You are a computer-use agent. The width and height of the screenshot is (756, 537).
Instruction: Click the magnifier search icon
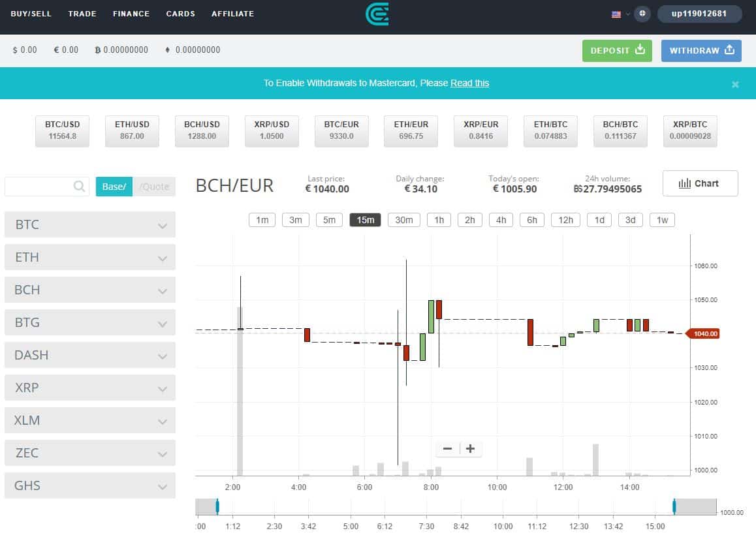80,187
